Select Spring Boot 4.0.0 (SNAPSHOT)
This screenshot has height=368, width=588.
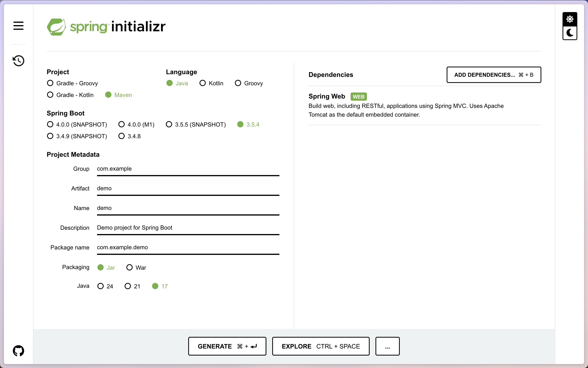[x=77, y=124]
